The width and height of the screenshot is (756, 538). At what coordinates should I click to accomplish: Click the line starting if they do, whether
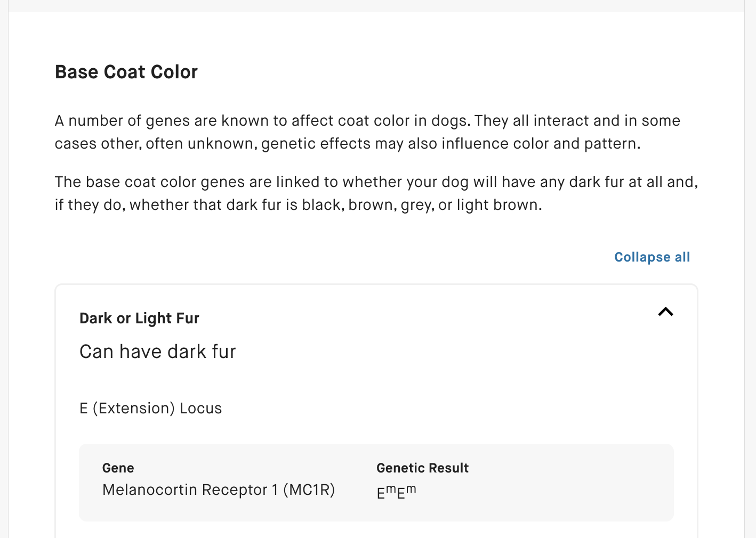point(299,205)
